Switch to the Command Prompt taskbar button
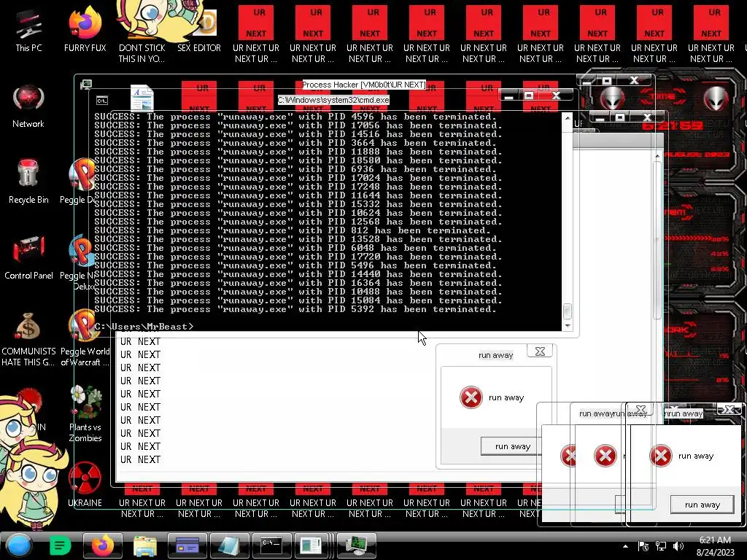The width and height of the screenshot is (747, 560). pyautogui.click(x=271, y=545)
